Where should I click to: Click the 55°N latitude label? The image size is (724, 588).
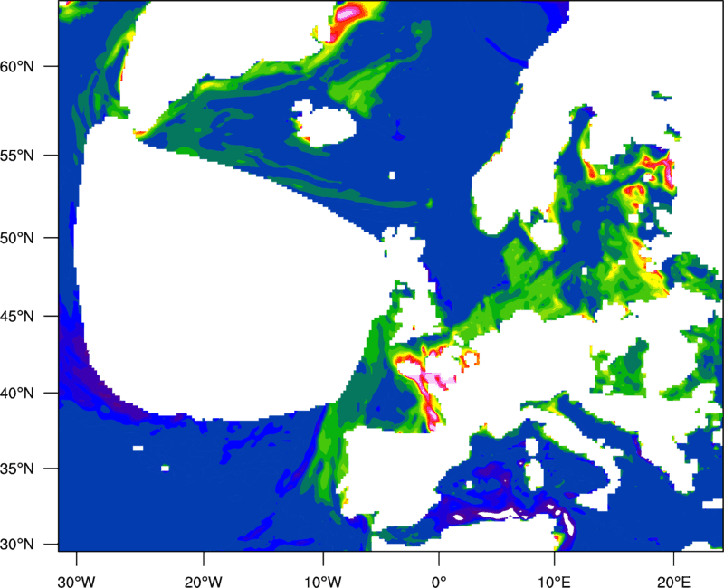pos(17,156)
